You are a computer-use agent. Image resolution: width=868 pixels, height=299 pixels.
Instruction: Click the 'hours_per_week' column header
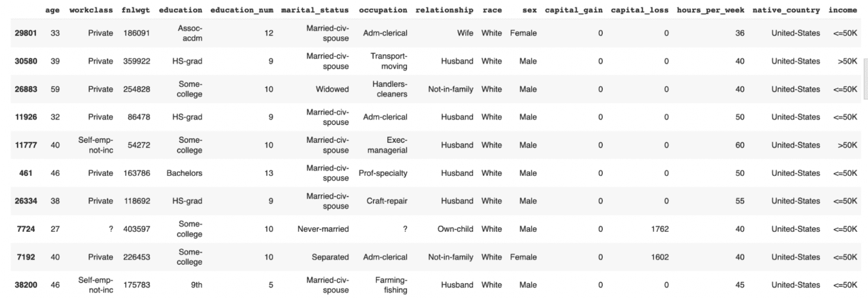click(710, 10)
